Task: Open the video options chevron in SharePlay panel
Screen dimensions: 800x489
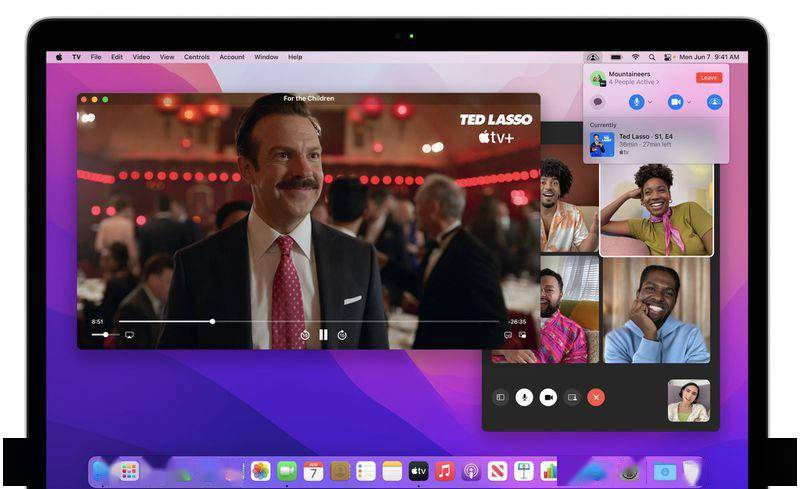Action: click(x=689, y=102)
